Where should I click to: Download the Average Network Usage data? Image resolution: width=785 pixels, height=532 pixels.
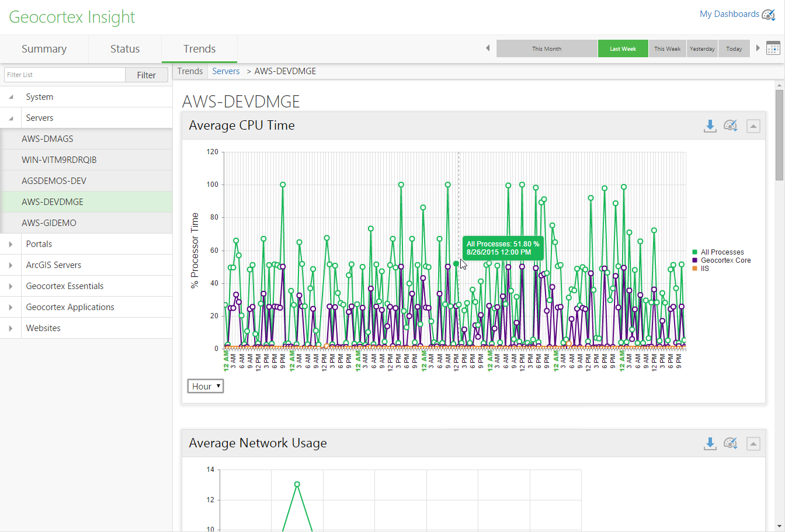pyautogui.click(x=710, y=444)
